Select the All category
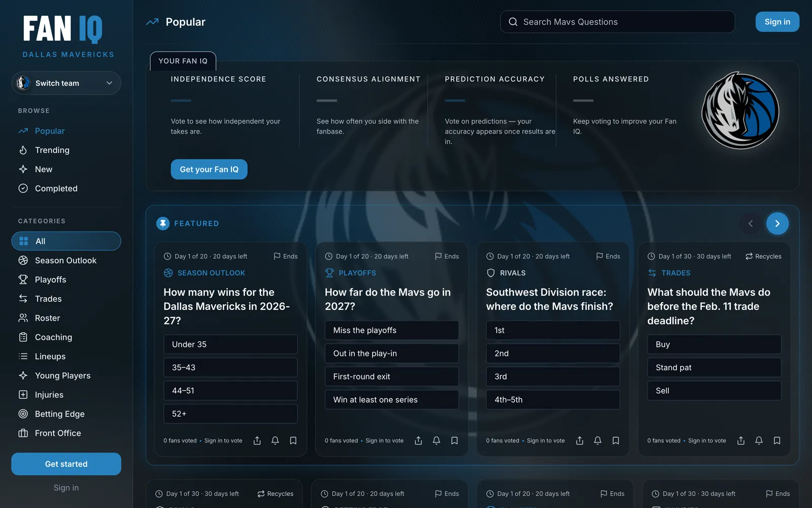The height and width of the screenshot is (508, 812). coord(66,241)
